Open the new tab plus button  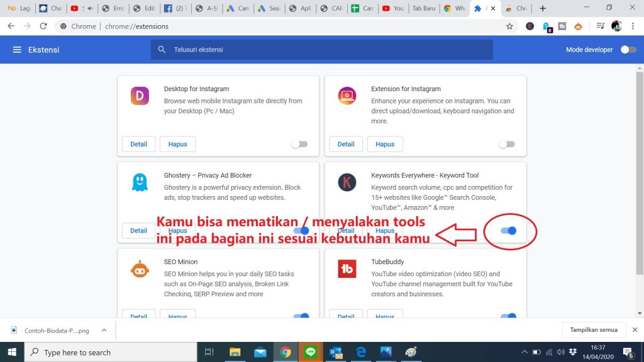coord(543,8)
